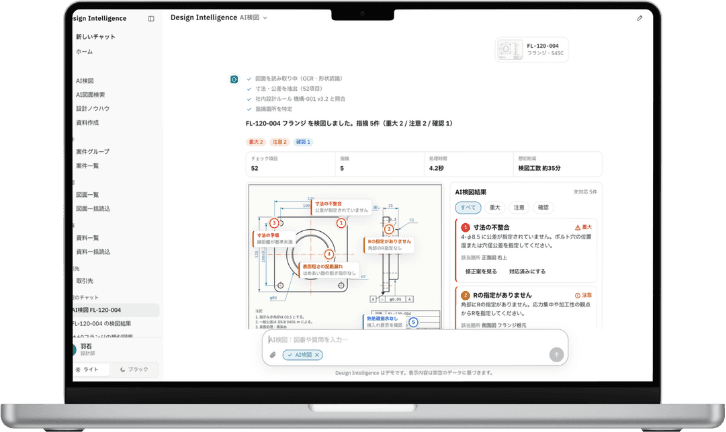726x432 pixels.
Task: Open 設計ノウハウ in sidebar
Action: point(93,108)
